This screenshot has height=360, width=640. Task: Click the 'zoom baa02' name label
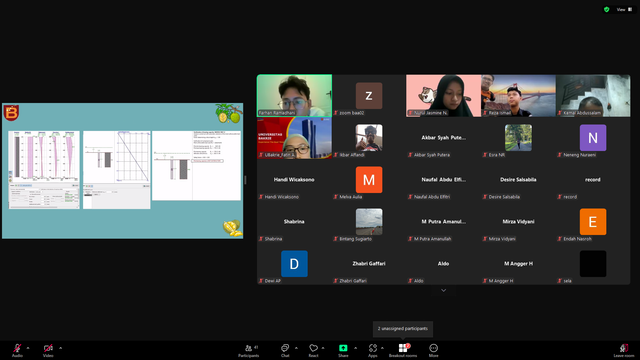point(351,113)
